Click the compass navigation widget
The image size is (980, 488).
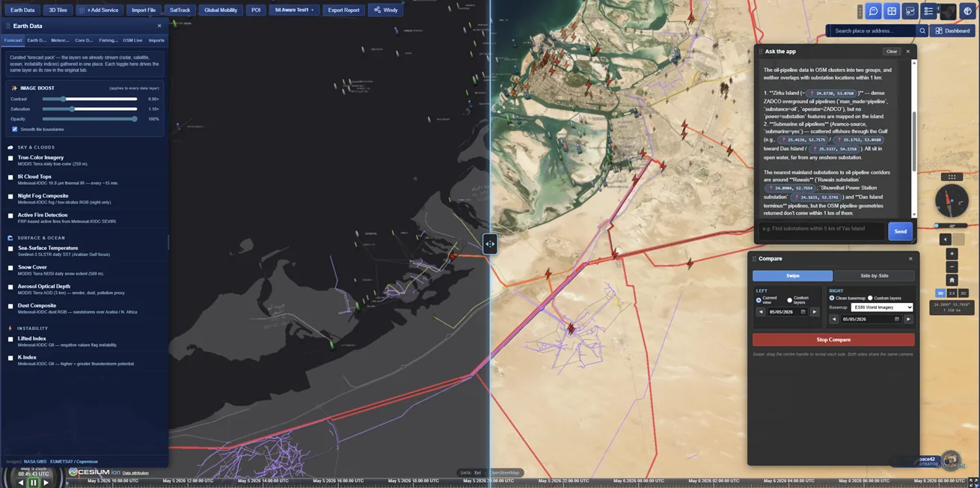pos(952,201)
